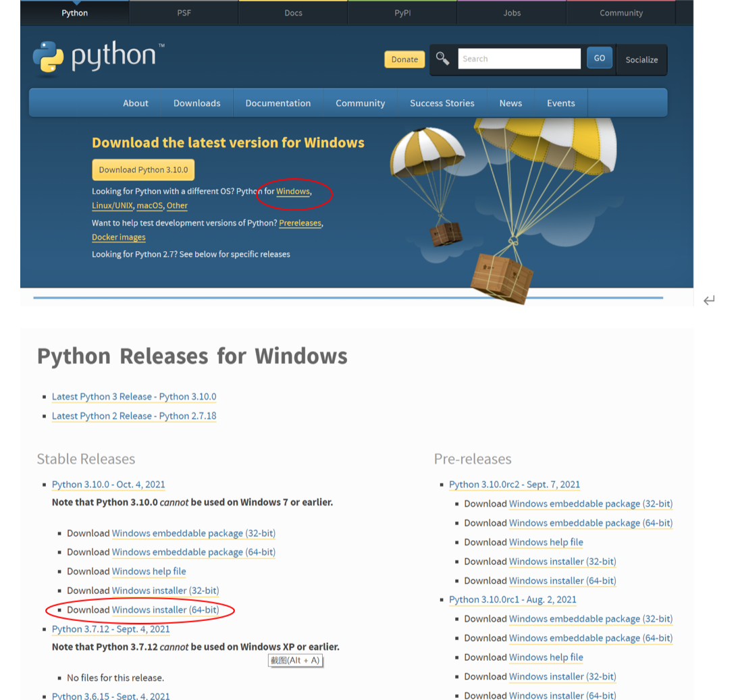Open the Documentation navigation menu

278,103
